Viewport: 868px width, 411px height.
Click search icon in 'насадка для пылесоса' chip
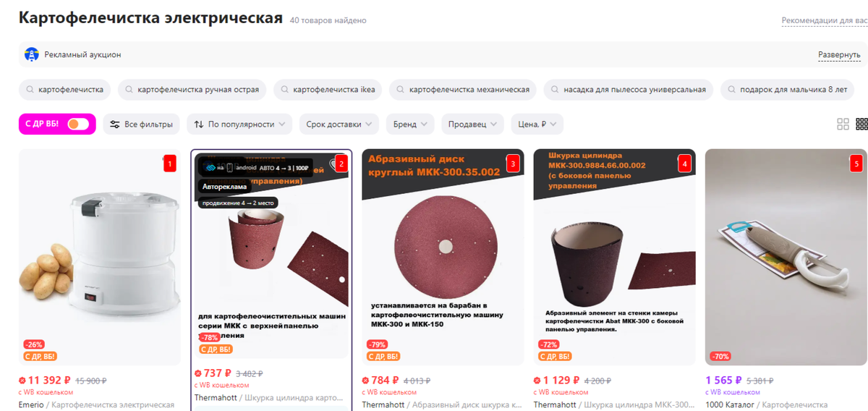click(556, 90)
